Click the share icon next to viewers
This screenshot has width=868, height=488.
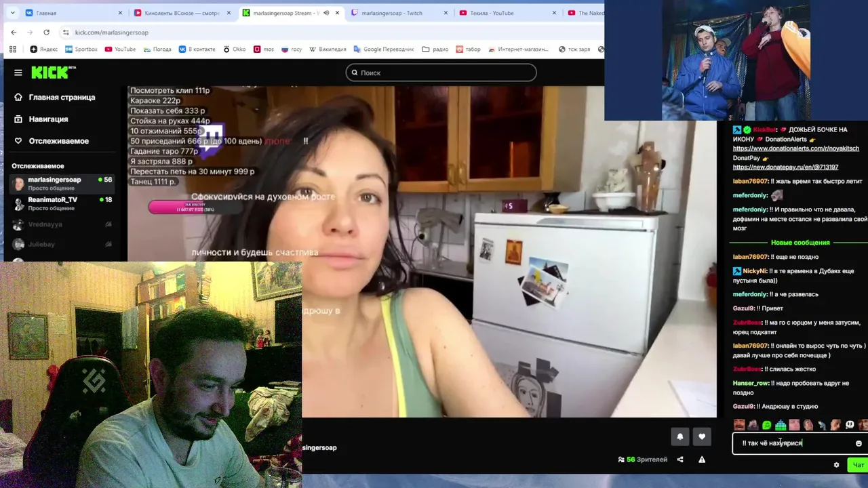coord(680,460)
